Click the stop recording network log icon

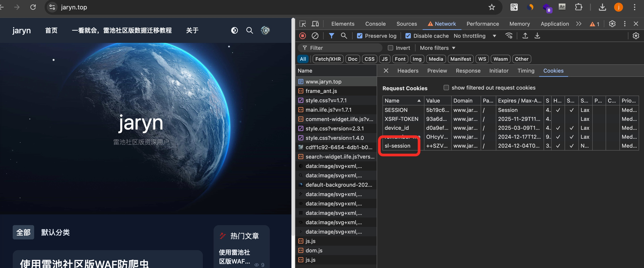(x=303, y=36)
